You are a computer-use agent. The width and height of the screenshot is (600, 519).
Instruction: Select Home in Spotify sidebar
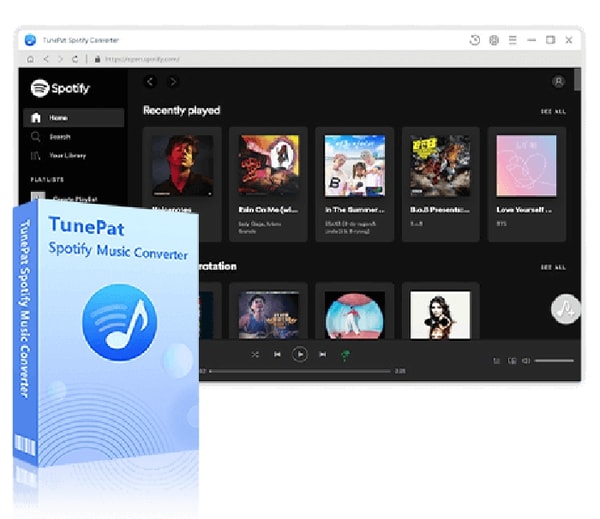coord(73,118)
